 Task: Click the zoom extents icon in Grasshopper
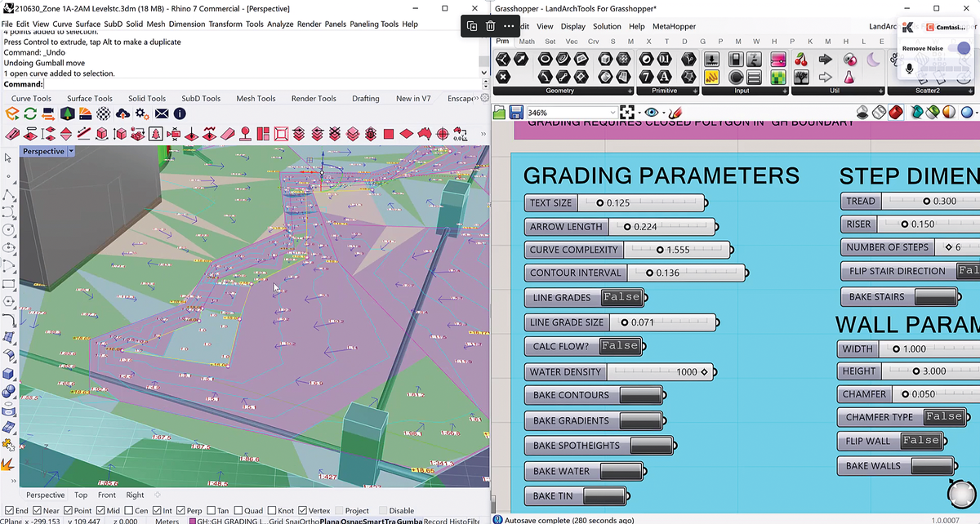(x=627, y=113)
